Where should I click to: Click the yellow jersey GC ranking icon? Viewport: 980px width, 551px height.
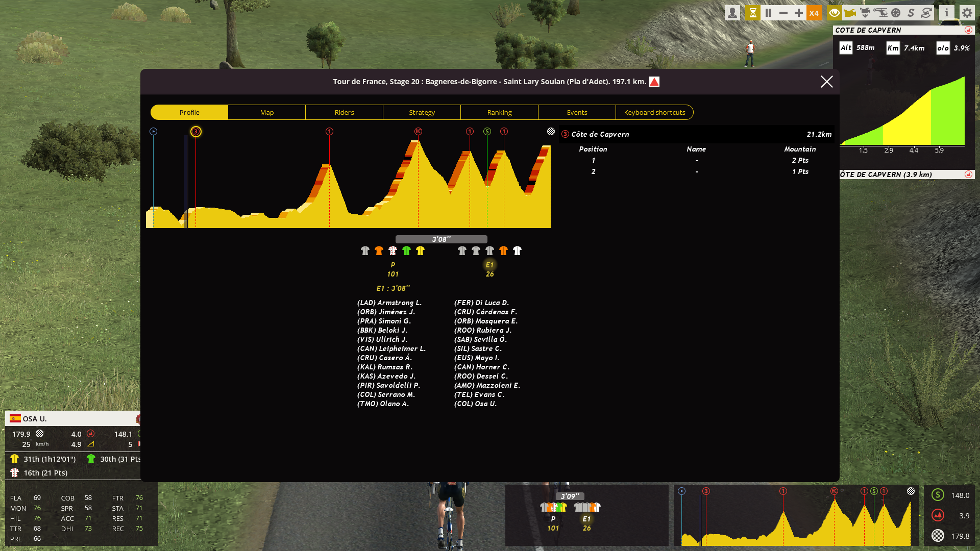click(14, 459)
